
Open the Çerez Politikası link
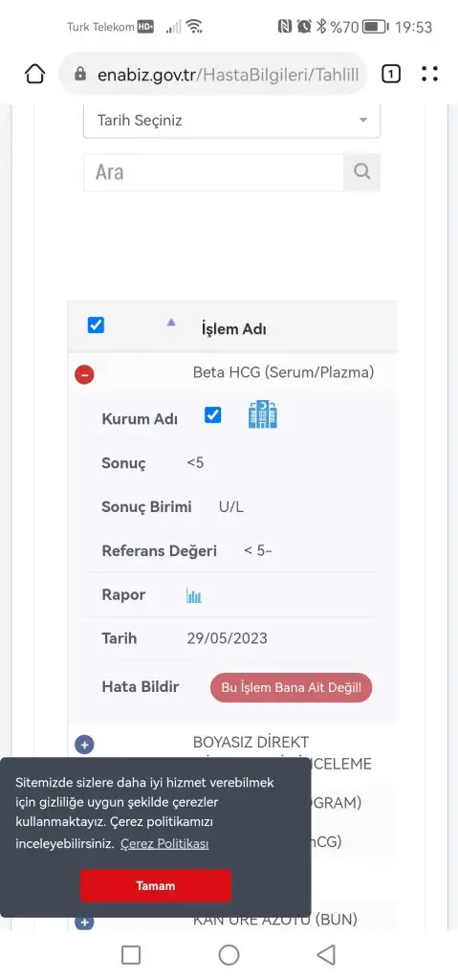[164, 844]
